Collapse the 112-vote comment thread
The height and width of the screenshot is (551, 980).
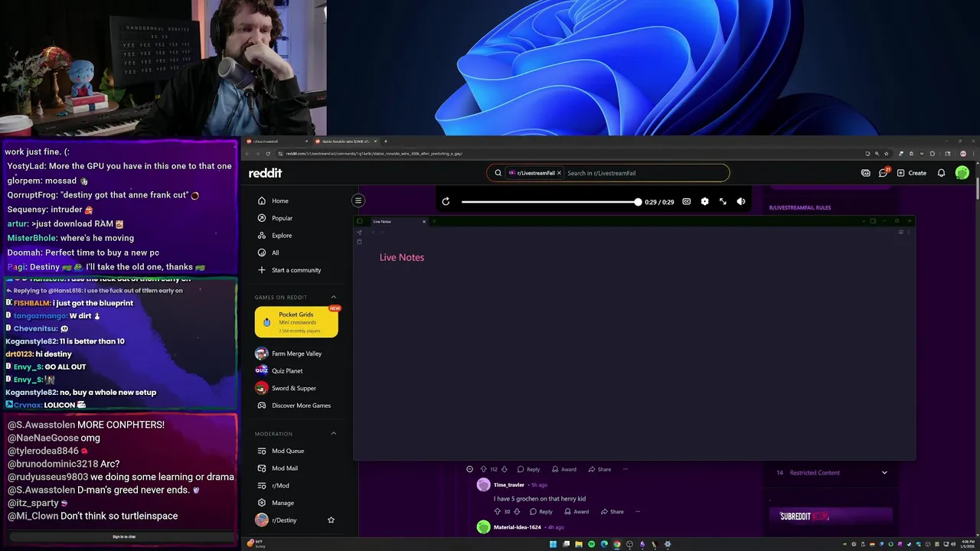coord(469,469)
